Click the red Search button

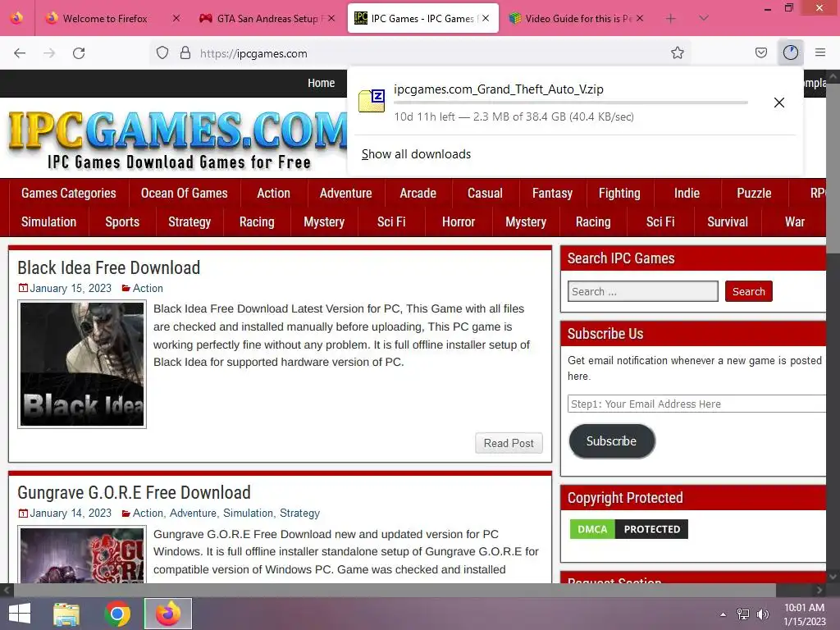click(x=748, y=291)
